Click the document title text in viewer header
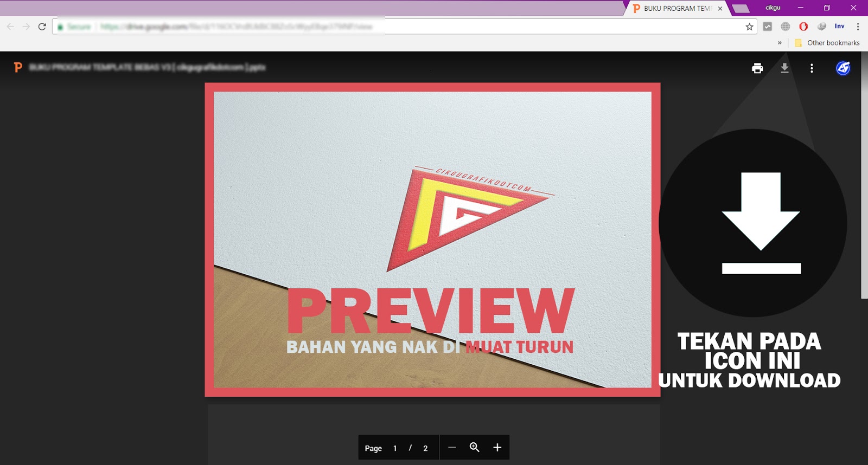Viewport: 868px width, 465px height. point(147,67)
